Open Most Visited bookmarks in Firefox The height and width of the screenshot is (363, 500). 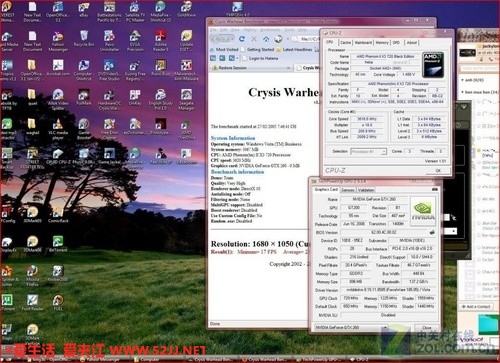tap(224, 49)
